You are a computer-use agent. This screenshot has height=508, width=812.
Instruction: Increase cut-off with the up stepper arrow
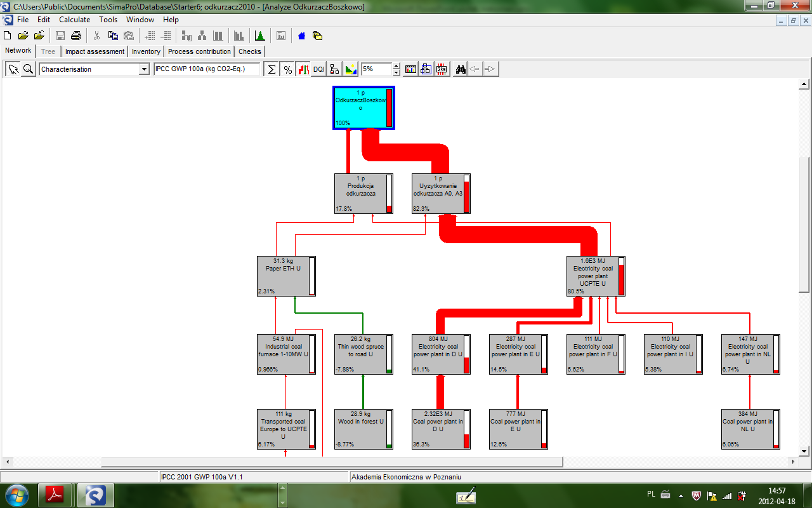pos(396,65)
